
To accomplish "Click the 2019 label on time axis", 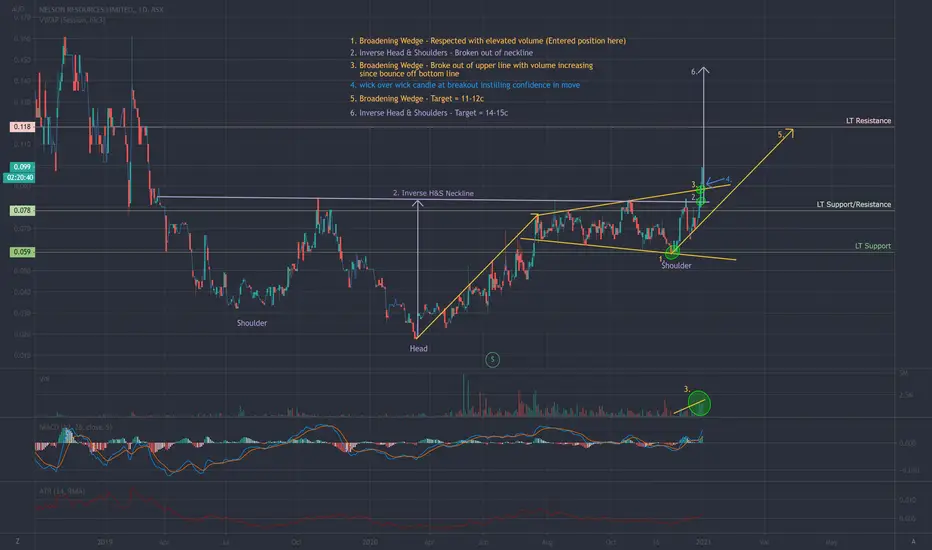I will coord(105,542).
